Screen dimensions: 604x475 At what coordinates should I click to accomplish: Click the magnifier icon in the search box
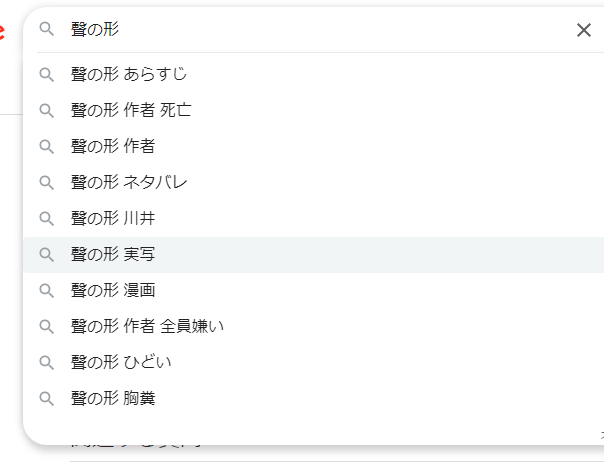(x=46, y=30)
